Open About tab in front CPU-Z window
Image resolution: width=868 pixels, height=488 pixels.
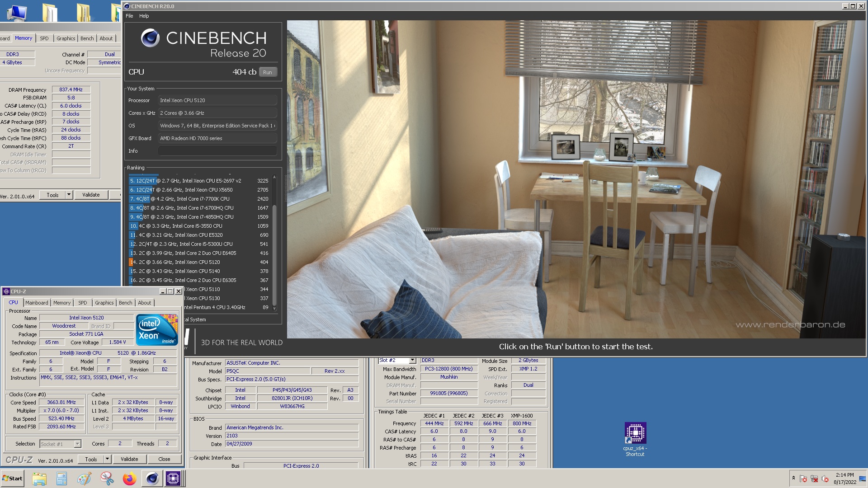(144, 303)
